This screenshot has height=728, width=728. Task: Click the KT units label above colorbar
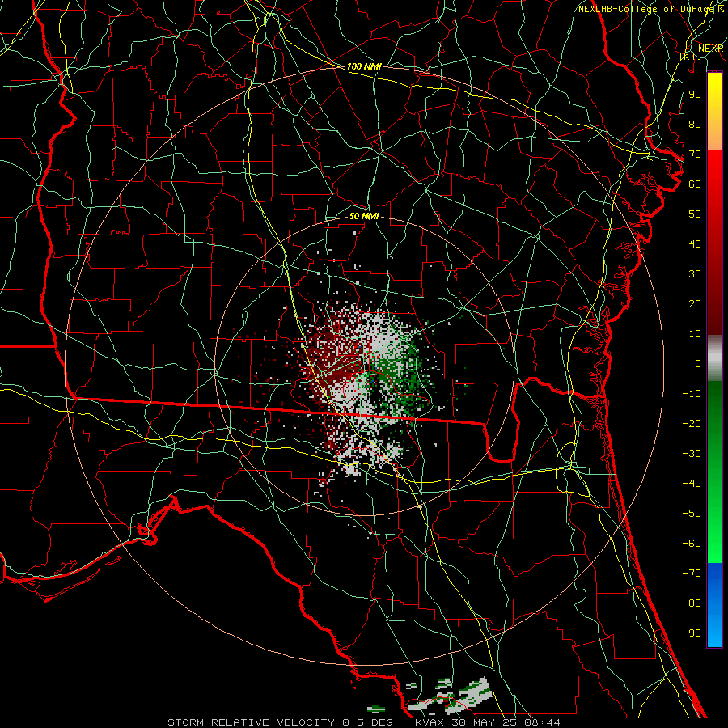tap(691, 56)
